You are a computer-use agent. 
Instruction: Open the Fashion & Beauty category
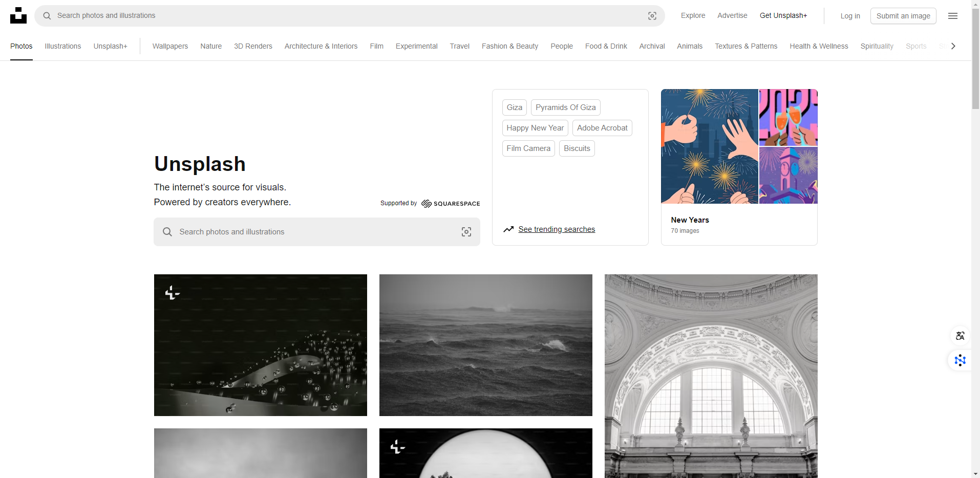(510, 46)
